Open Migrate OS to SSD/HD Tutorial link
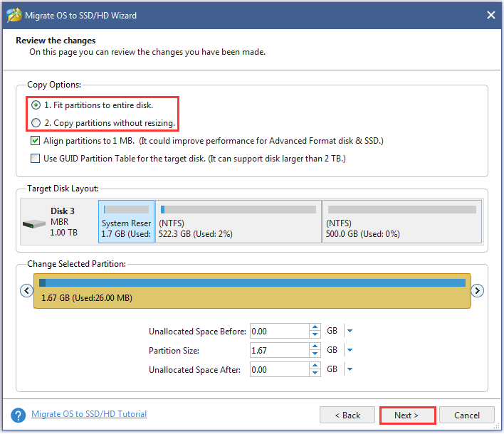Image resolution: width=504 pixels, height=434 pixels. 89,414
